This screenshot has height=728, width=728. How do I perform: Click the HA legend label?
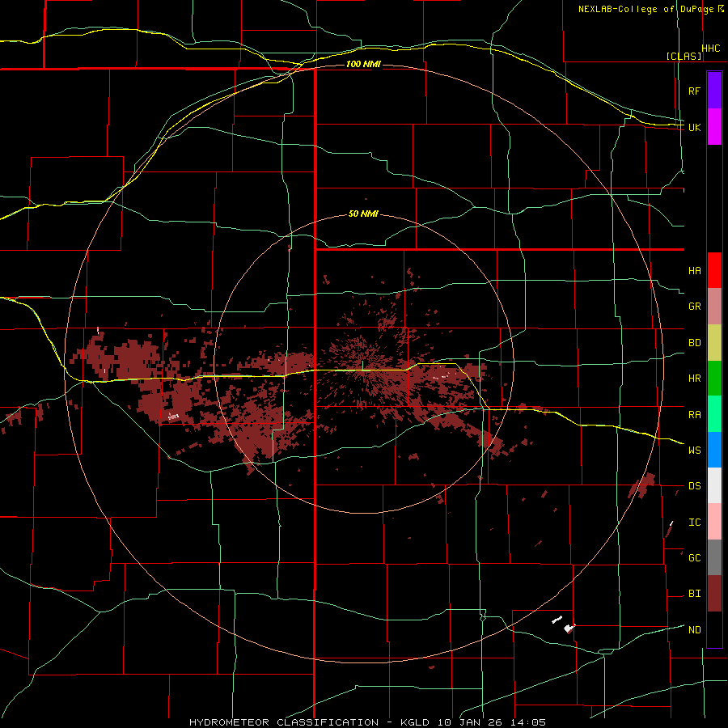pos(695,270)
